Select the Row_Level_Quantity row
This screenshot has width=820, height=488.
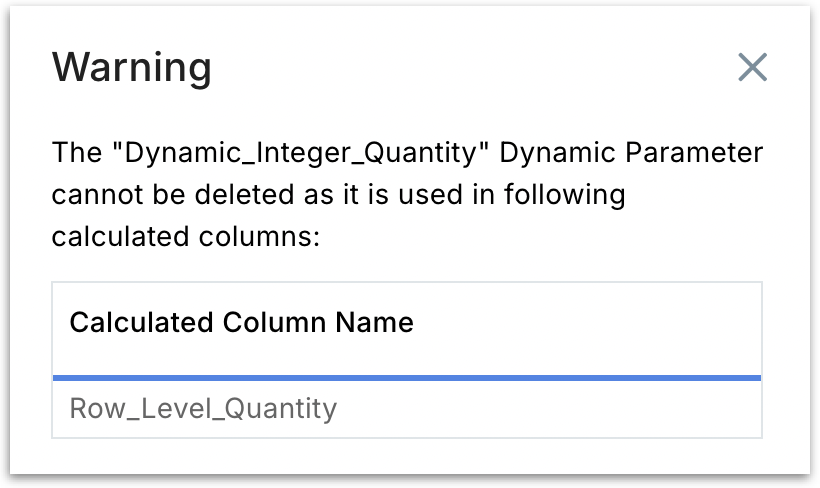(x=203, y=408)
